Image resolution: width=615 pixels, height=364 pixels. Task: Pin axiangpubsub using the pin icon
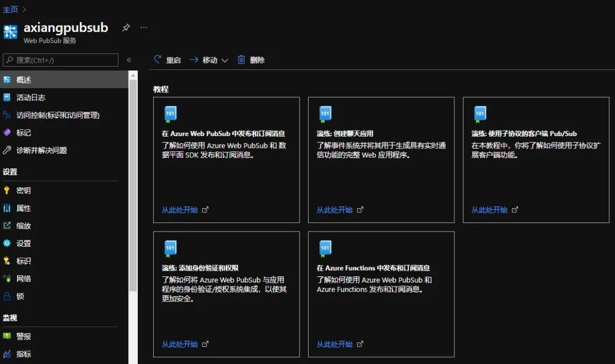(x=126, y=27)
